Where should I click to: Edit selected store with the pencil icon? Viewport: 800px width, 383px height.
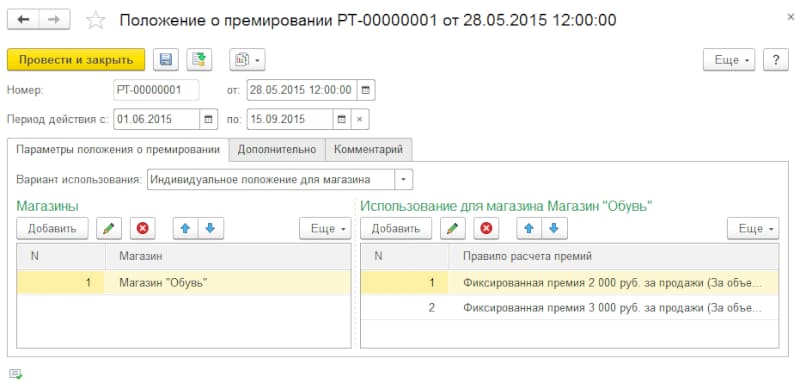[x=109, y=228]
